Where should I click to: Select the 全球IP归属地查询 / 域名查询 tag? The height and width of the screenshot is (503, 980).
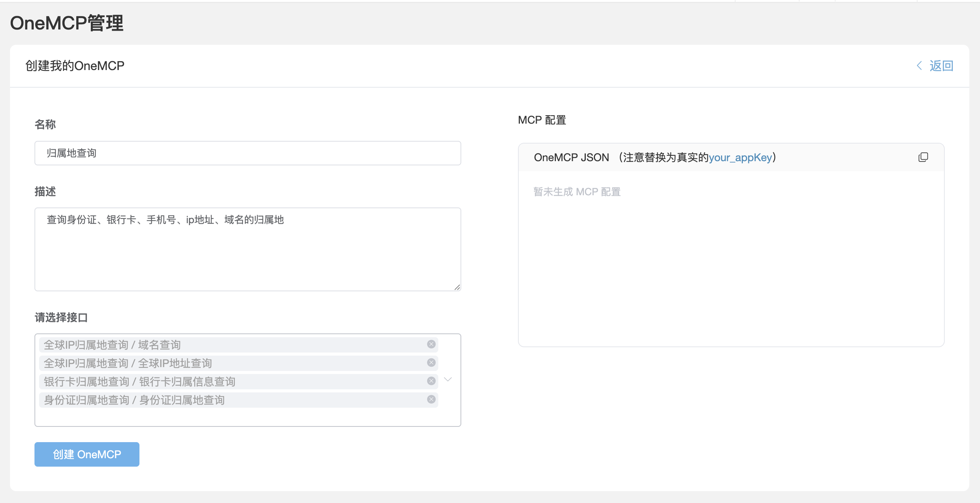(x=112, y=345)
